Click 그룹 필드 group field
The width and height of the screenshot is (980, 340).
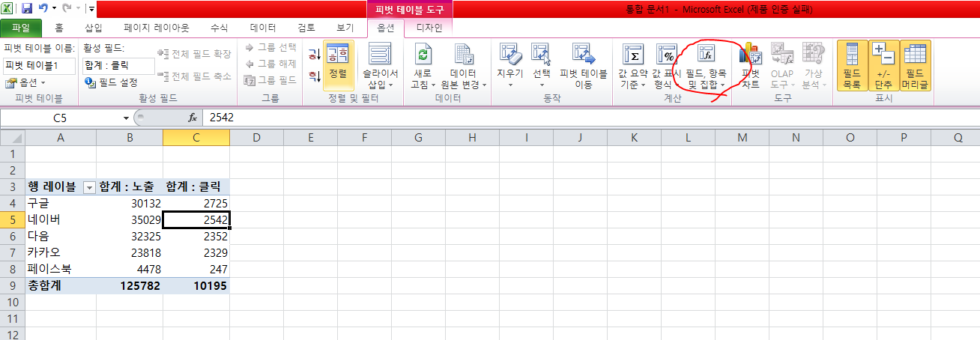click(270, 80)
